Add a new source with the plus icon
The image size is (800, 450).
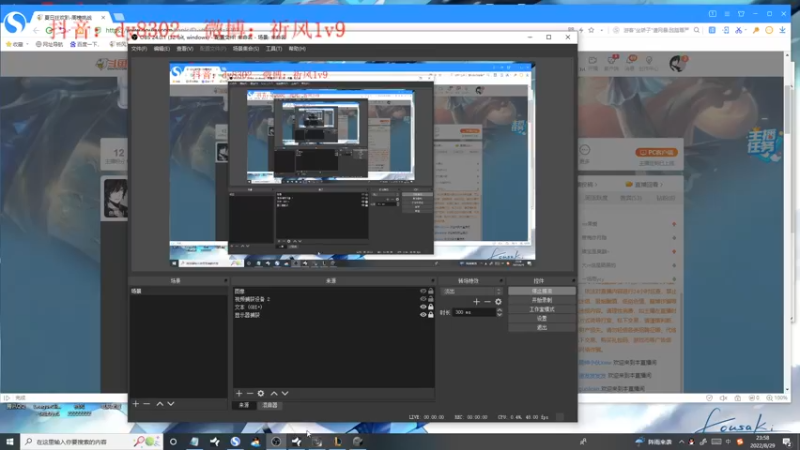[239, 393]
